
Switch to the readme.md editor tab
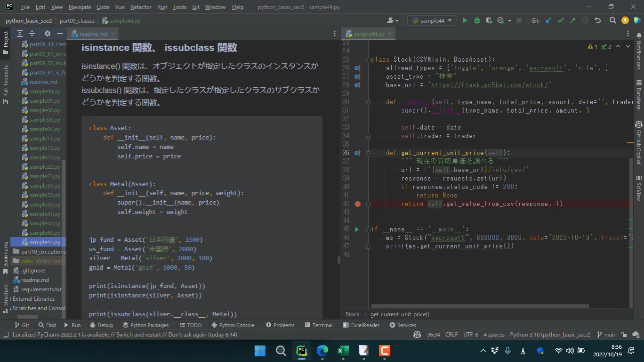(93, 34)
